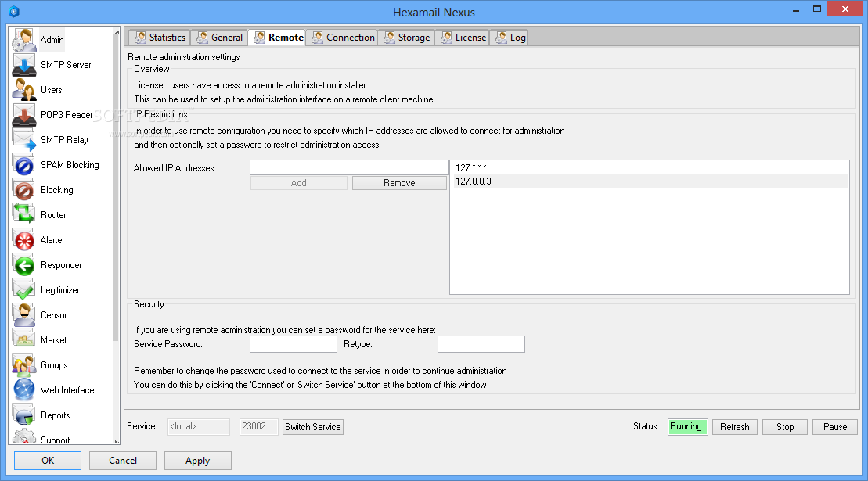The width and height of the screenshot is (868, 481).
Task: Open the Connection tab
Action: [343, 37]
